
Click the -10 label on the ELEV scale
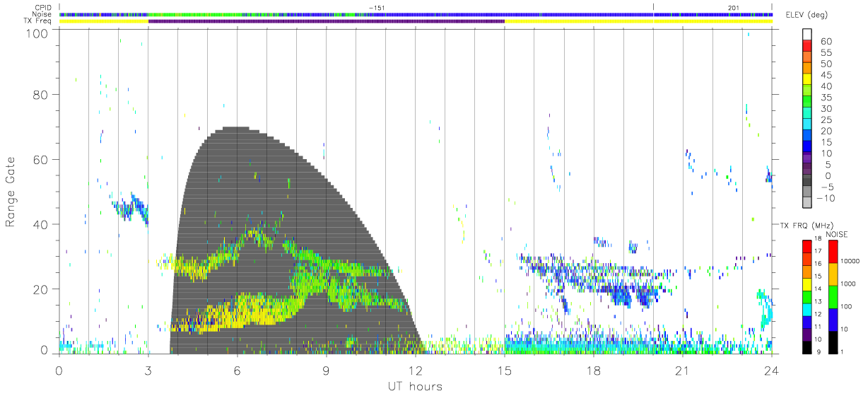826,198
